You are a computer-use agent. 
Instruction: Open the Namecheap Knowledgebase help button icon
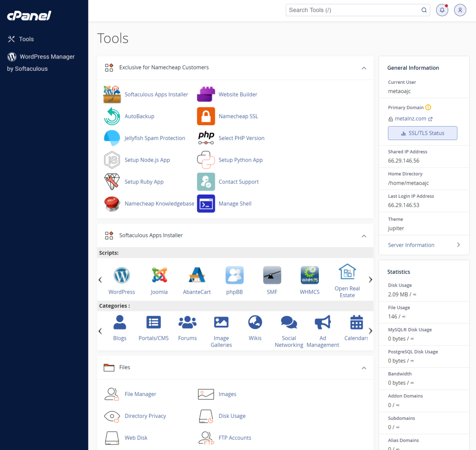click(112, 203)
